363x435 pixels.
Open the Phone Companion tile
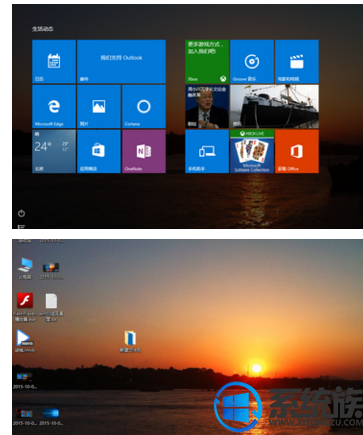click(x=207, y=151)
